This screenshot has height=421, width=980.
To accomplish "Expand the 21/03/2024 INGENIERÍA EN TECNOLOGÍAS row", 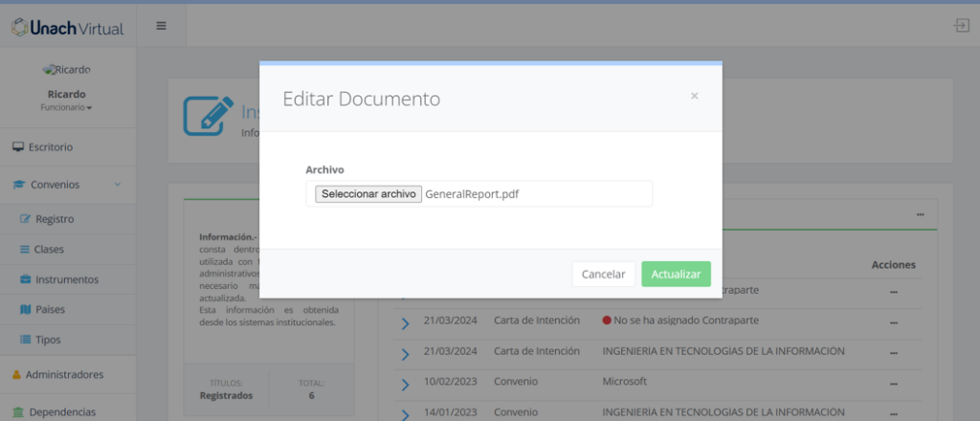I will pos(405,354).
